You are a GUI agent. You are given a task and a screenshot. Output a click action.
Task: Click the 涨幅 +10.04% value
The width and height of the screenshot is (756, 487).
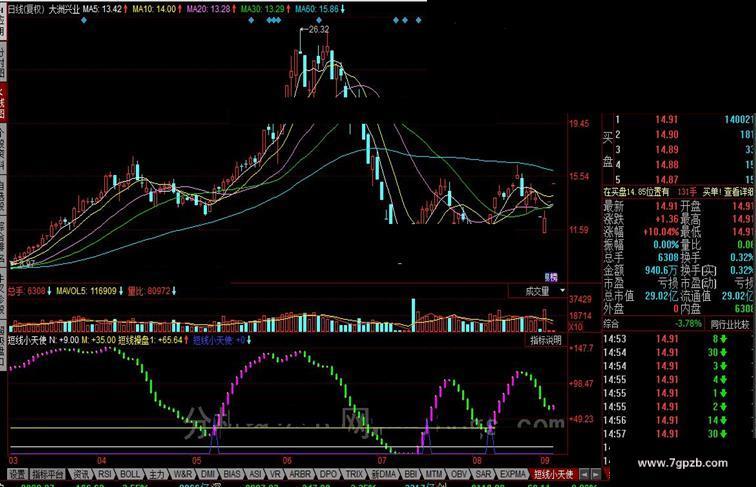pyautogui.click(x=661, y=232)
